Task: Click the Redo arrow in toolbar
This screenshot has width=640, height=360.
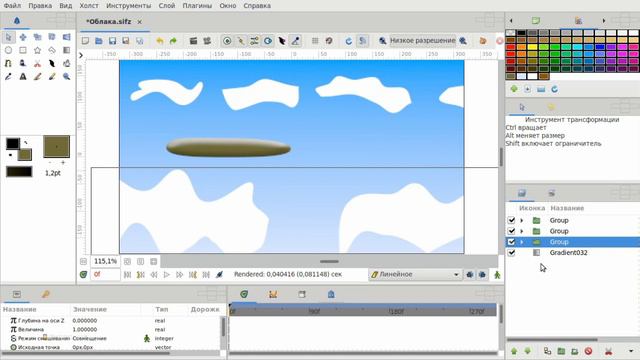Action: (173, 41)
